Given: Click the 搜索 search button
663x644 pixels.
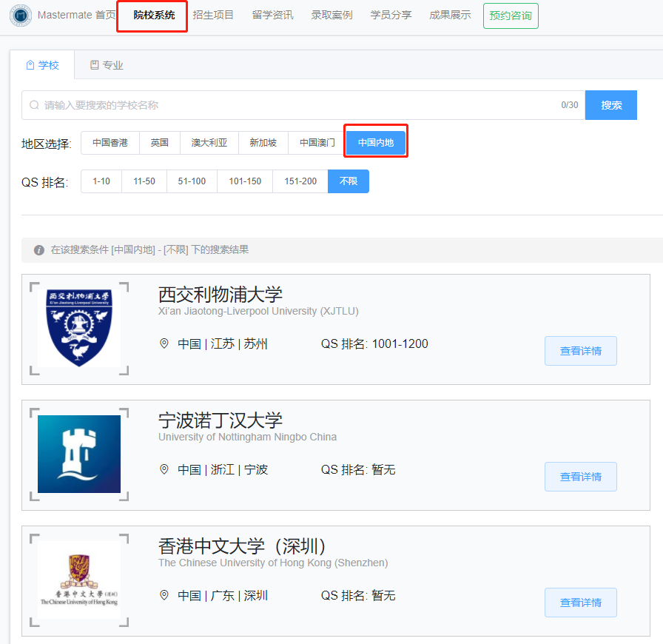Looking at the screenshot, I should 611,104.
